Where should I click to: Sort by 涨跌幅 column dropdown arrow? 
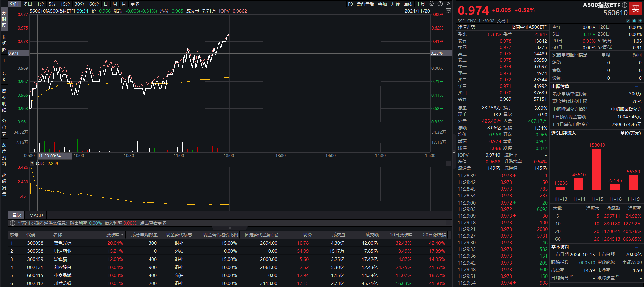click(122, 235)
